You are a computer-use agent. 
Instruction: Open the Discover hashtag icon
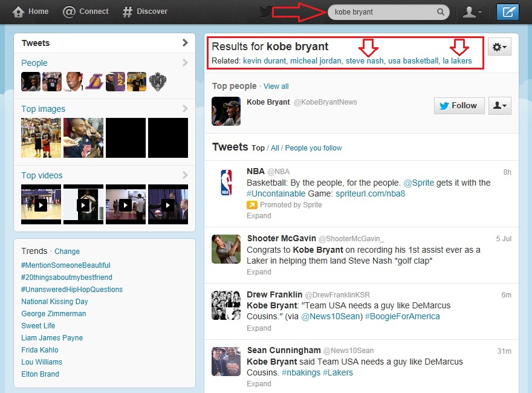pyautogui.click(x=127, y=11)
